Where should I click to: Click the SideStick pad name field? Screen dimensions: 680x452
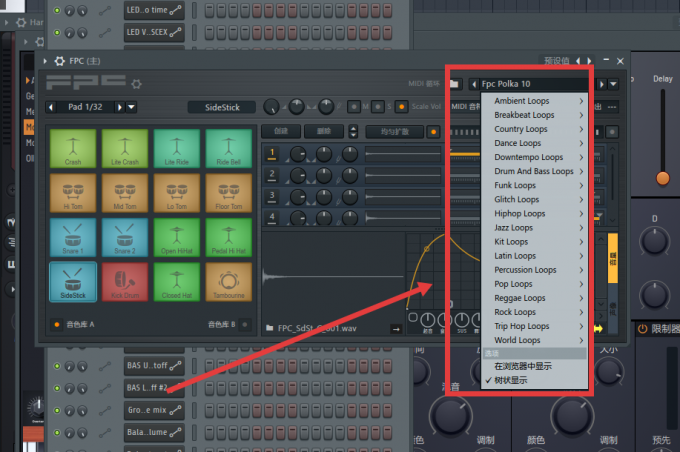point(222,107)
